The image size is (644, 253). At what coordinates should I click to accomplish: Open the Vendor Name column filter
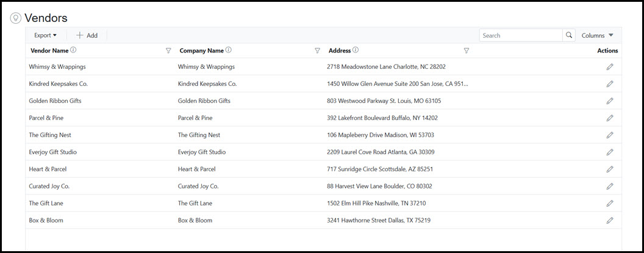(168, 51)
